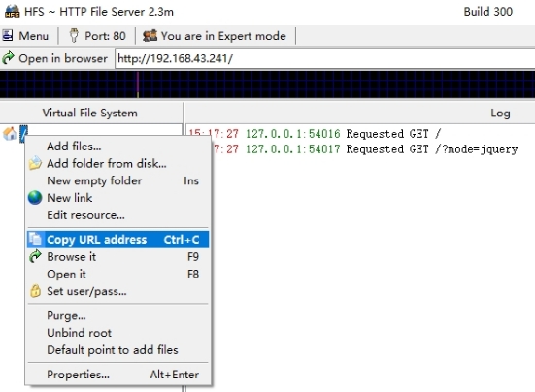The width and height of the screenshot is (535, 392).
Task: Click the green Open in browser arrow icon
Action: tap(8, 58)
